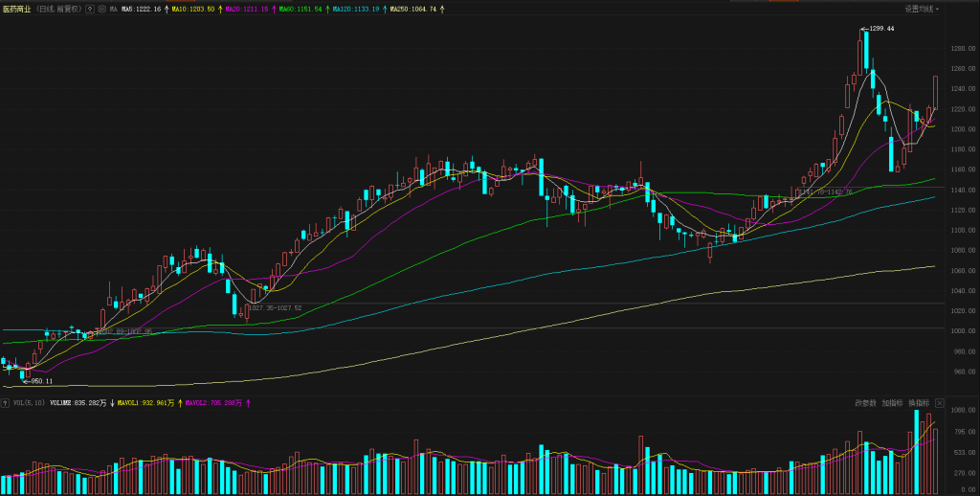This screenshot has width=980, height=496.
Task: Click the 医药商业 sector title
Action: tap(16, 9)
